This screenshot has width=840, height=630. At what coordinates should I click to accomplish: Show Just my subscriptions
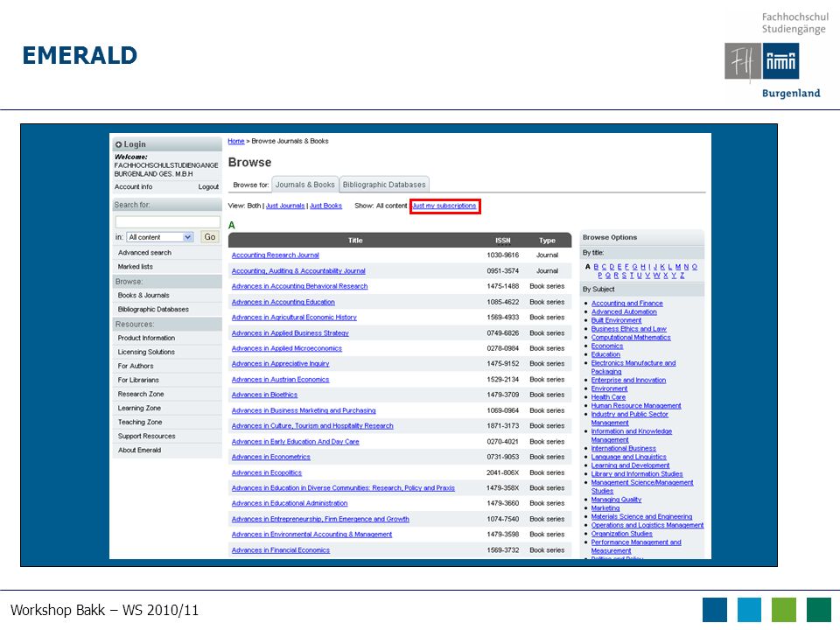coord(444,206)
